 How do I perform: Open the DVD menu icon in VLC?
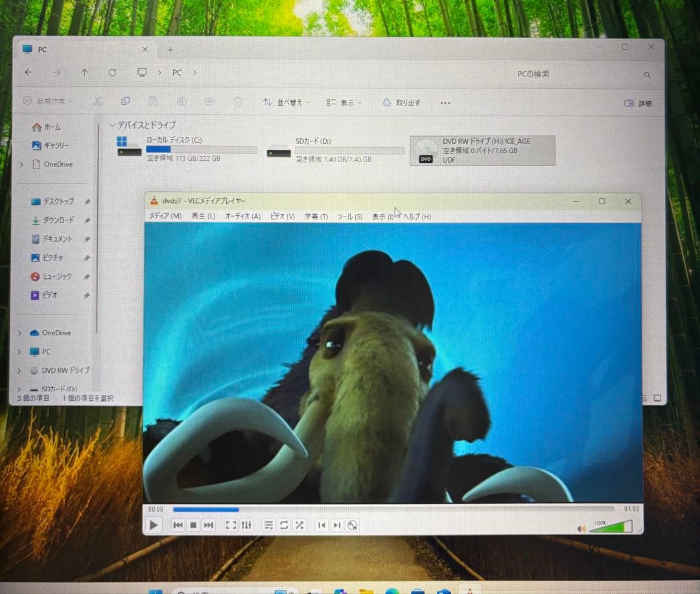click(x=353, y=525)
